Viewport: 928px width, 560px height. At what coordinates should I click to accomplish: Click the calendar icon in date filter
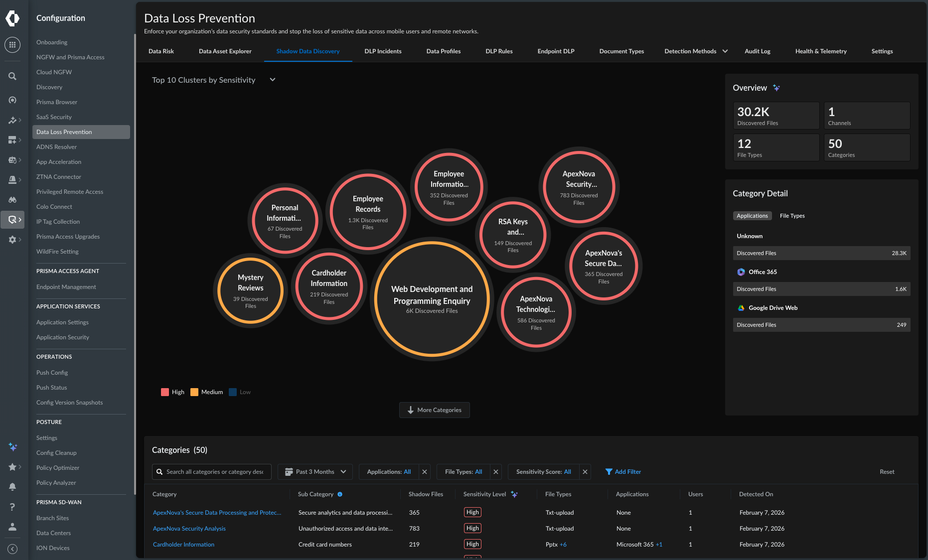click(289, 472)
